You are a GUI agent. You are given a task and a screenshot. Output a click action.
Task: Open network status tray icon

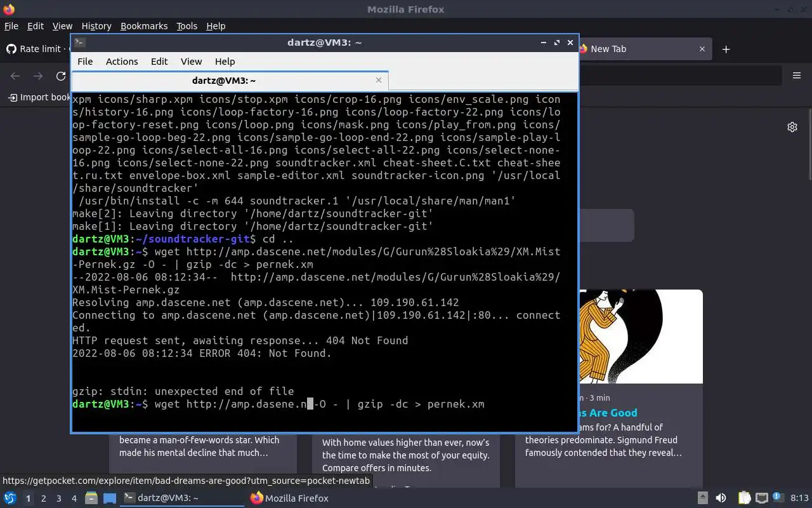[762, 498]
